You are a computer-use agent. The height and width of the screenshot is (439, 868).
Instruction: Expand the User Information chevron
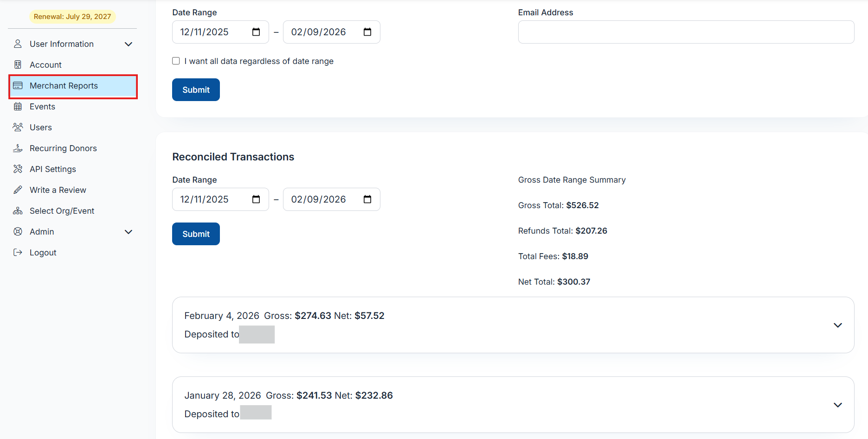129,44
